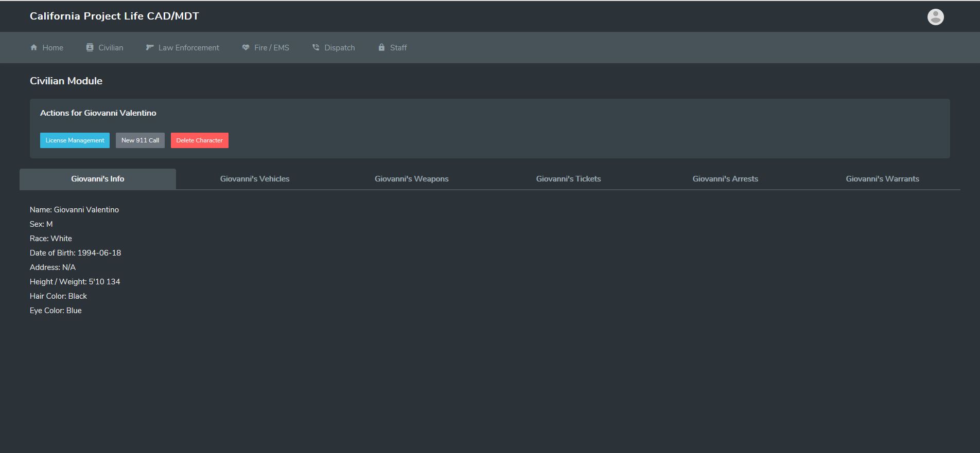Click the 'Sex: M' line
The width and height of the screenshot is (980, 453).
pyautogui.click(x=41, y=224)
